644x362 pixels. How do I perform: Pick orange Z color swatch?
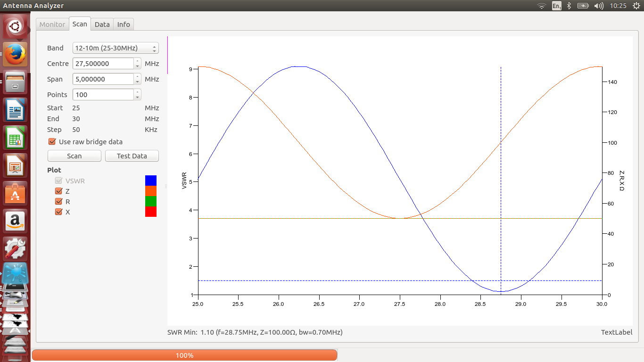[x=150, y=191]
